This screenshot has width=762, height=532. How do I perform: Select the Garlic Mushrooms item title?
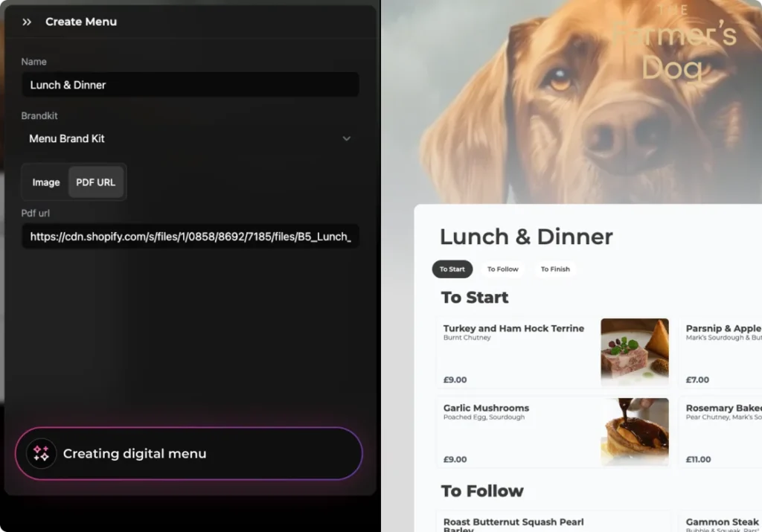486,408
